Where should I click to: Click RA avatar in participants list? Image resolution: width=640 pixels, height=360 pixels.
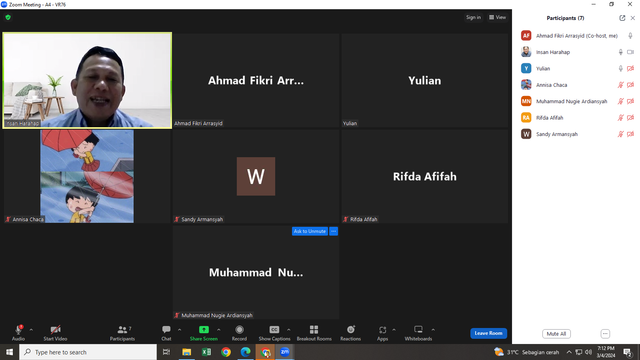(x=526, y=118)
